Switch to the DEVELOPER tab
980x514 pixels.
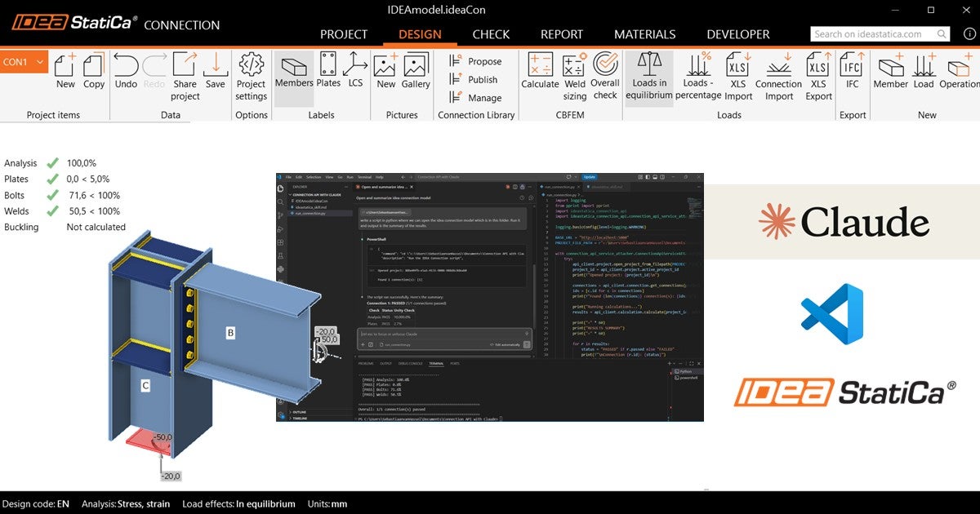click(x=738, y=34)
